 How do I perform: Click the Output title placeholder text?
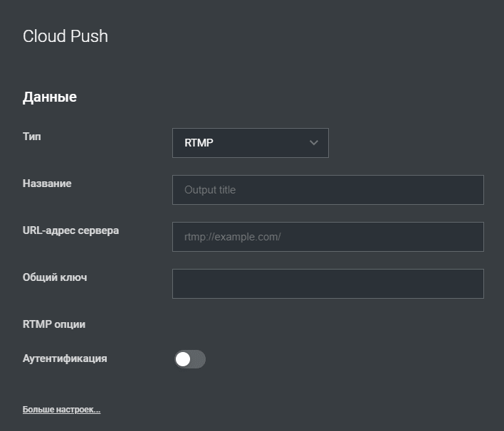coord(210,190)
